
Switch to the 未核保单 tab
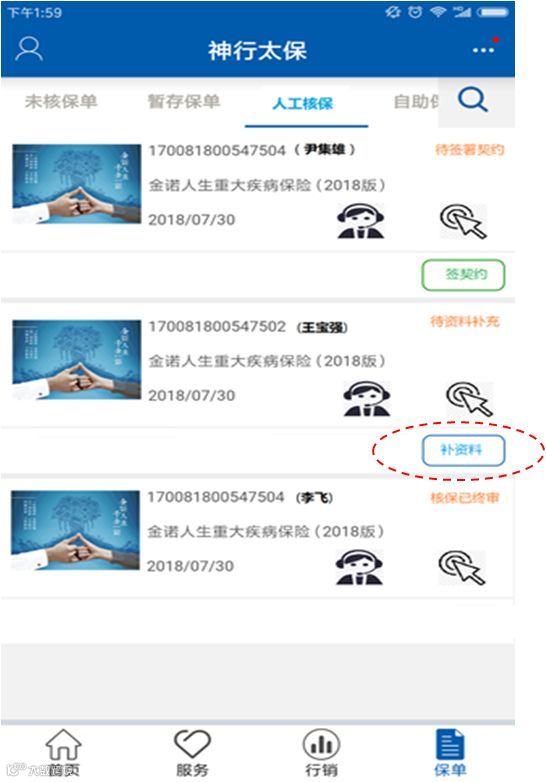click(x=61, y=101)
